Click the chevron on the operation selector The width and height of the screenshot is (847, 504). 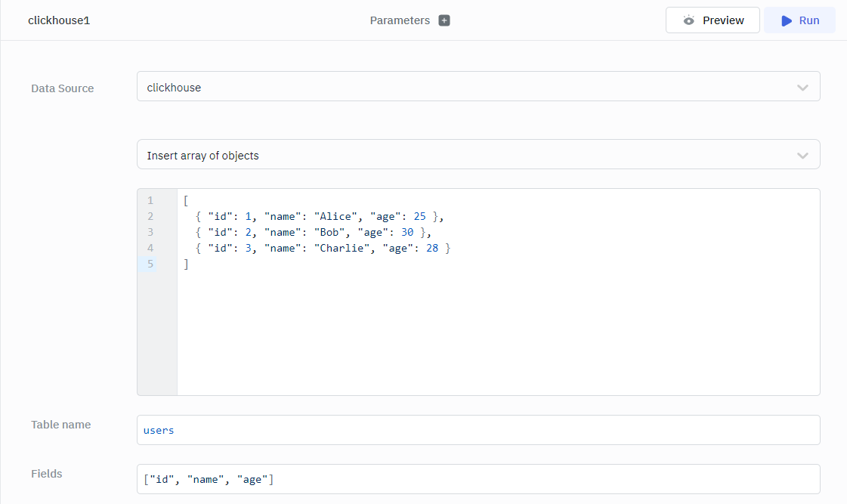802,156
